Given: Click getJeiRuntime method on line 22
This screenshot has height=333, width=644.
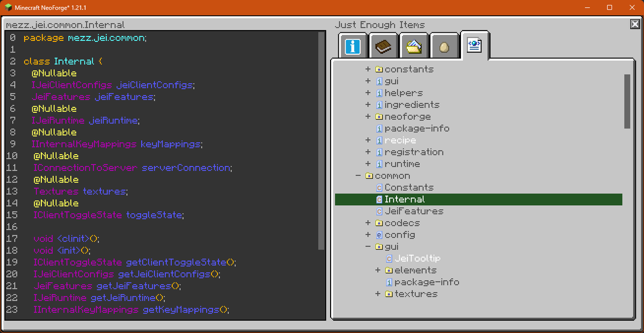Looking at the screenshot, I should [123, 298].
